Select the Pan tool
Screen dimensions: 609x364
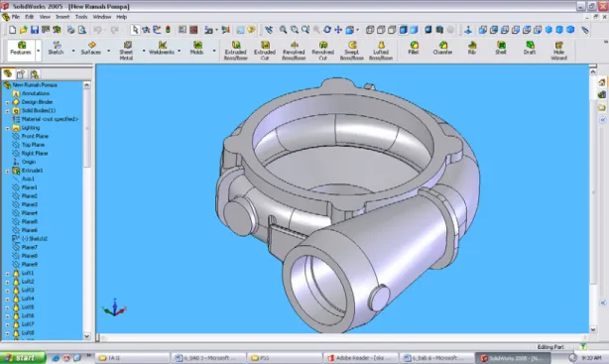tap(338, 30)
